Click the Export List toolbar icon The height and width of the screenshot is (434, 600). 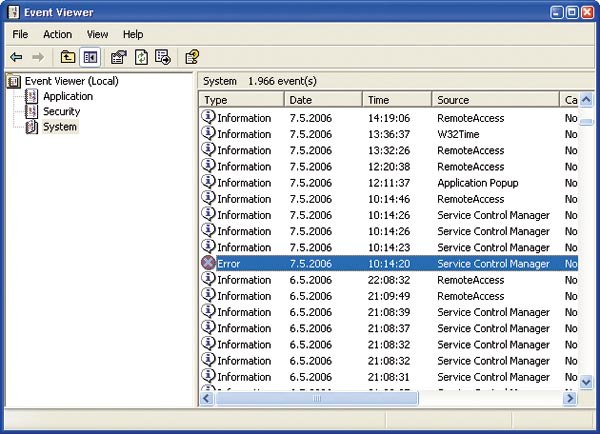162,58
